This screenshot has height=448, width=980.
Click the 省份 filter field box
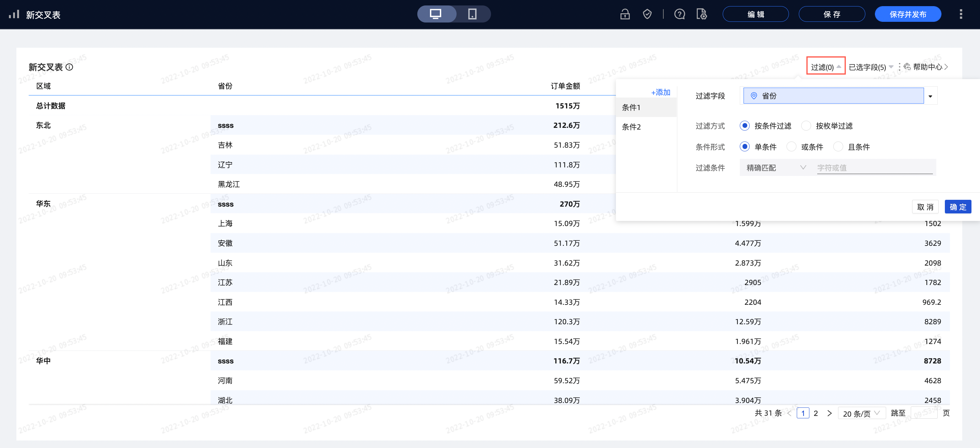pyautogui.click(x=833, y=96)
